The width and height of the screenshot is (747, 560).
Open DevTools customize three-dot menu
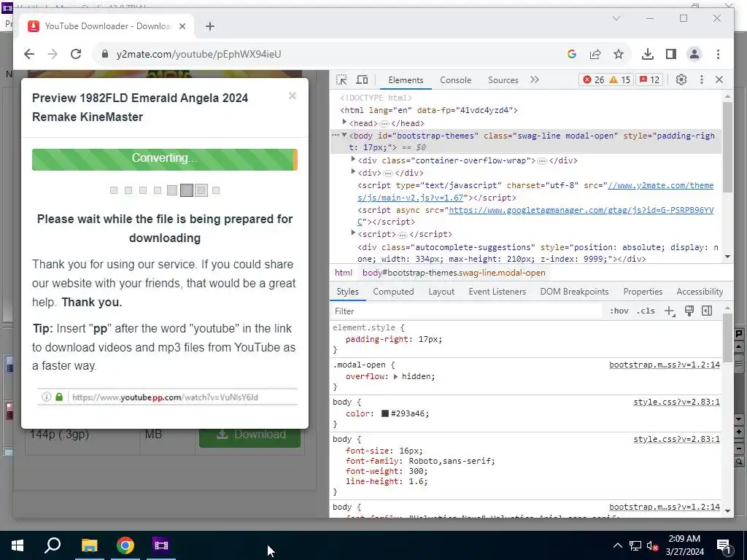click(701, 80)
